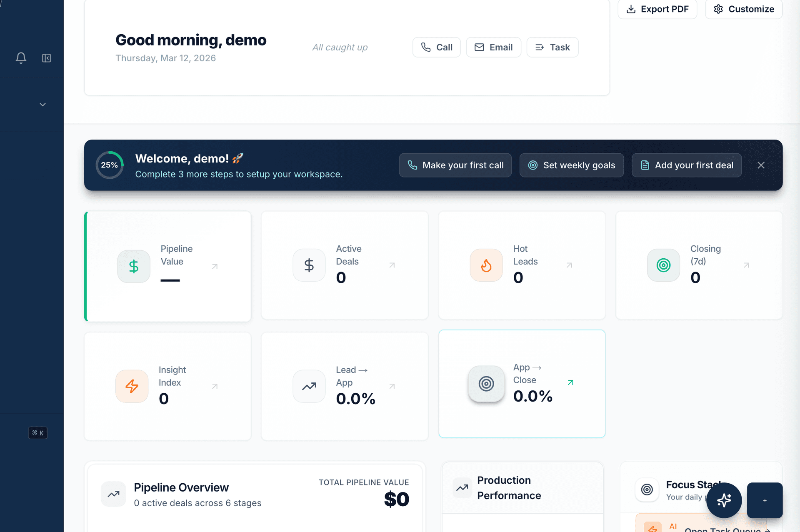Collapse the sidebar using the panel icon
Screen dimensions: 800x532
[x=46, y=58]
